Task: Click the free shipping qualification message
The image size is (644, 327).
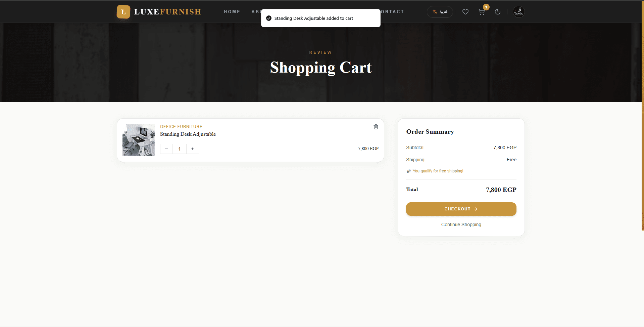Action: 435,171
